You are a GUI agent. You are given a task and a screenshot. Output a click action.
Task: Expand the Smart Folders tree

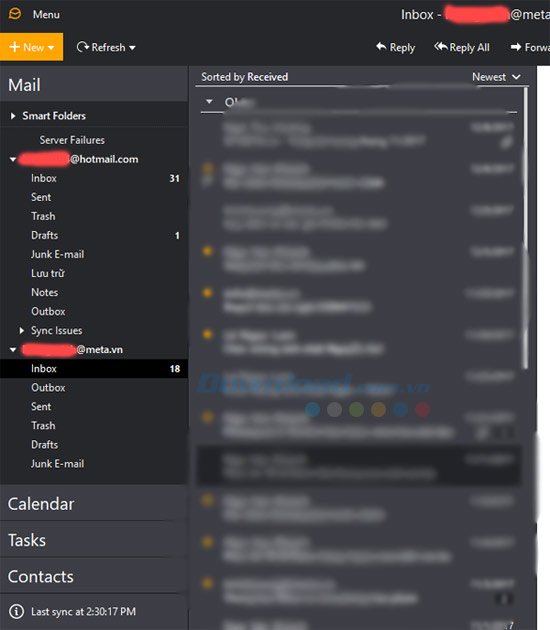(x=13, y=116)
